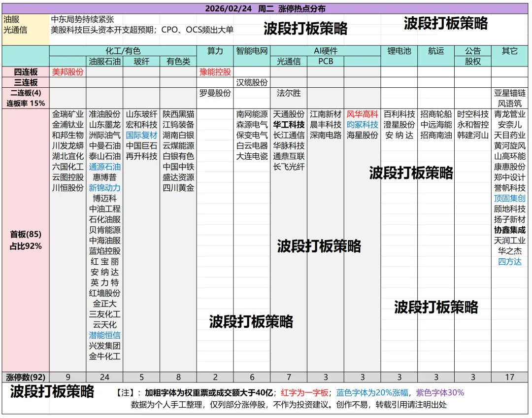532x418 pixels.
Task: Select the '韩建河山' stock cell
Action: 472,135
